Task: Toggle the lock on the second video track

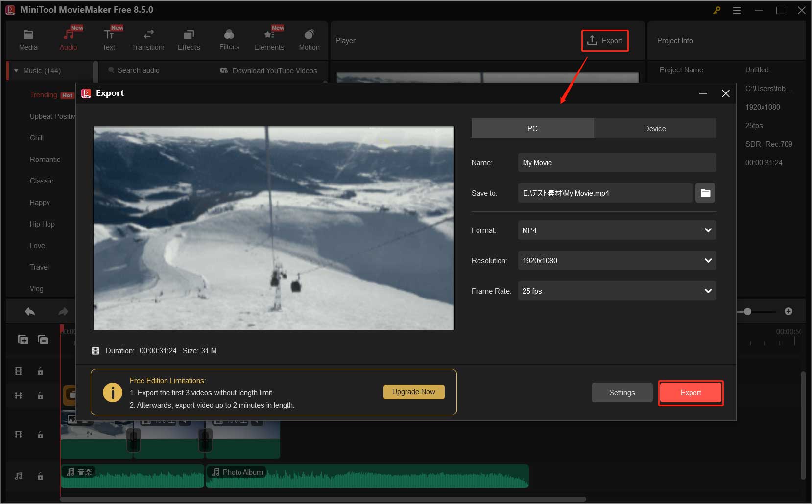Action: 40,395
